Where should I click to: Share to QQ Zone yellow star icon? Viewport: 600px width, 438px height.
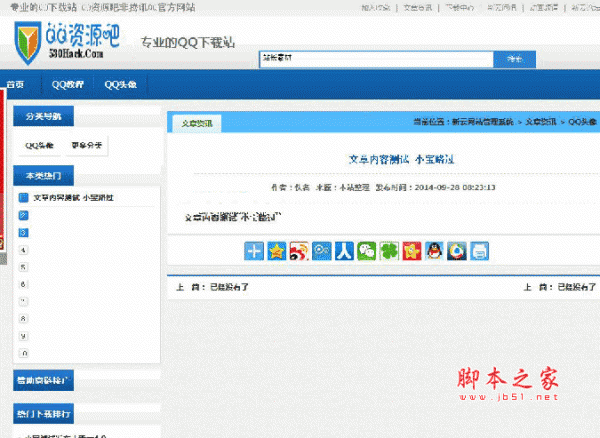click(x=276, y=251)
